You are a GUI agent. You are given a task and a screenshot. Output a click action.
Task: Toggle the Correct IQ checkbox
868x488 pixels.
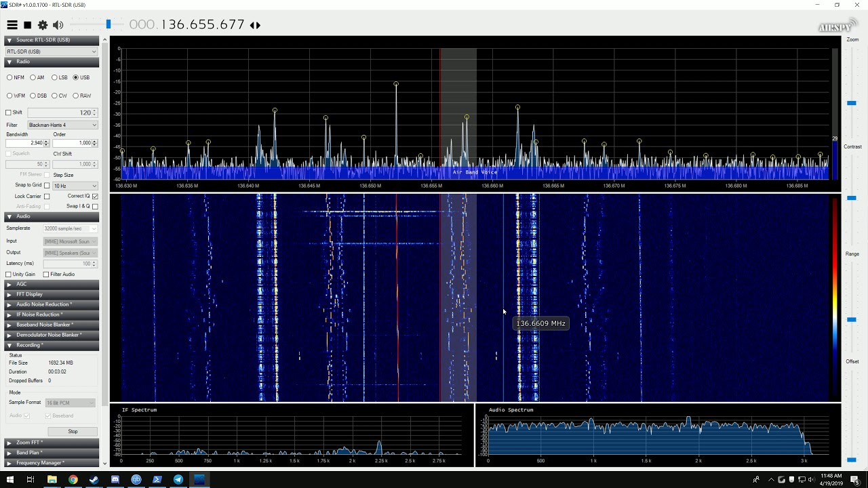tap(95, 197)
